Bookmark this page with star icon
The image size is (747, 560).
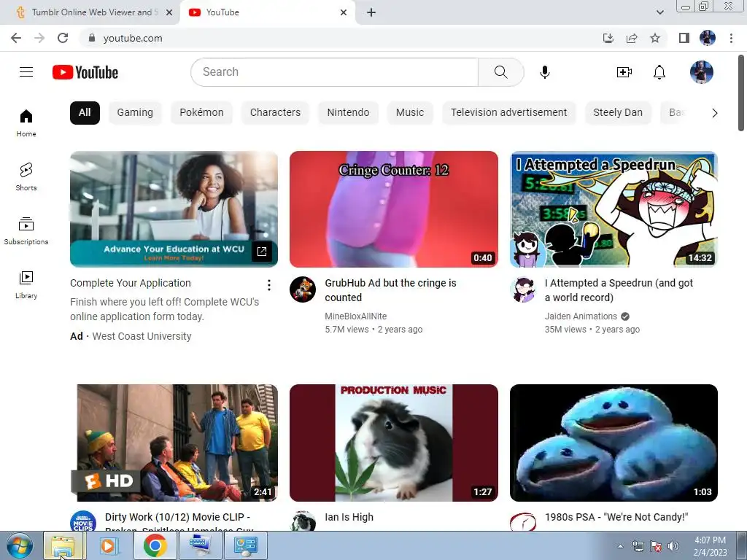(655, 38)
